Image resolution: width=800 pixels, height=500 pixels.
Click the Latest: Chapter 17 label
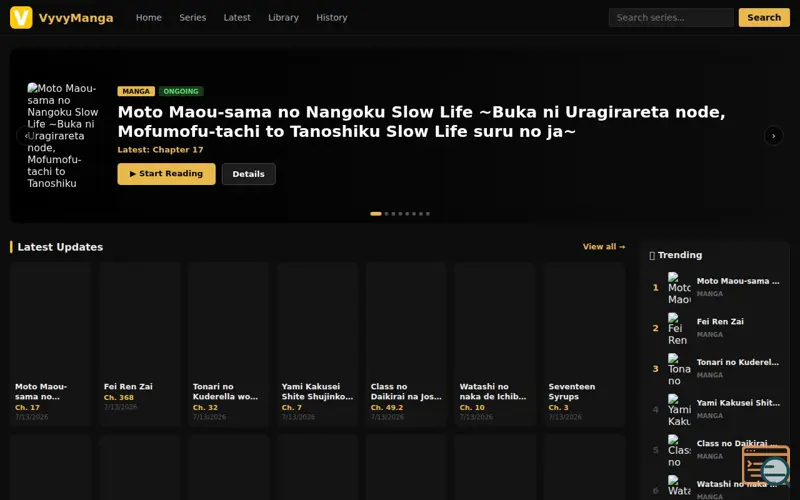click(160, 149)
